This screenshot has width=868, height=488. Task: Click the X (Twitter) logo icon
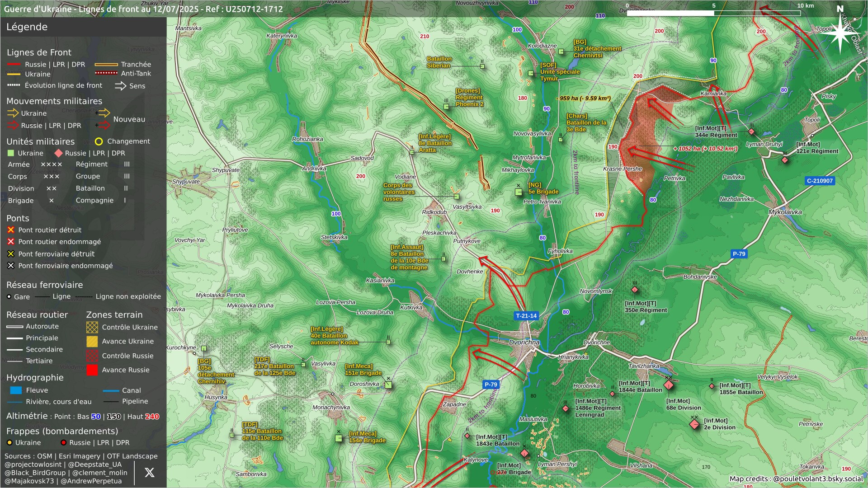pyautogui.click(x=149, y=472)
